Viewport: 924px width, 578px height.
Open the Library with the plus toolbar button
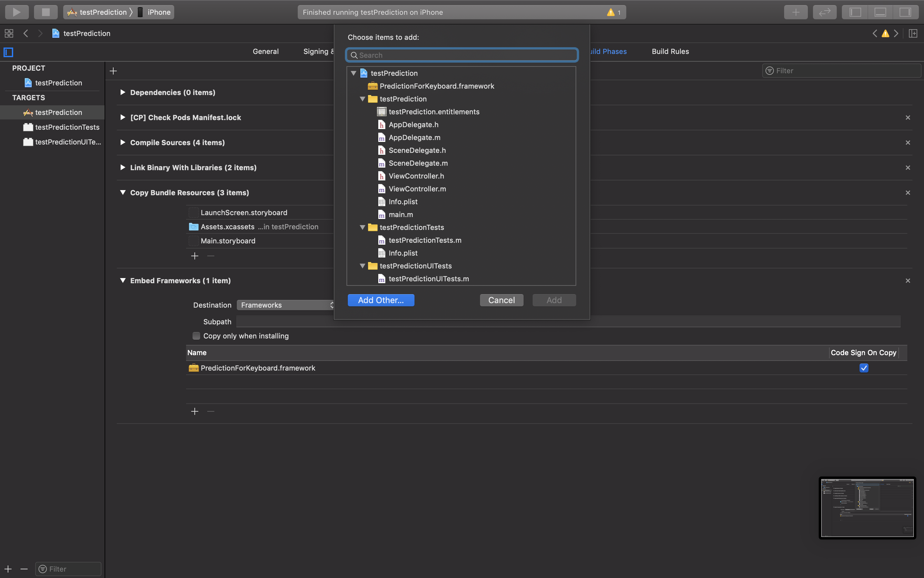coord(796,12)
